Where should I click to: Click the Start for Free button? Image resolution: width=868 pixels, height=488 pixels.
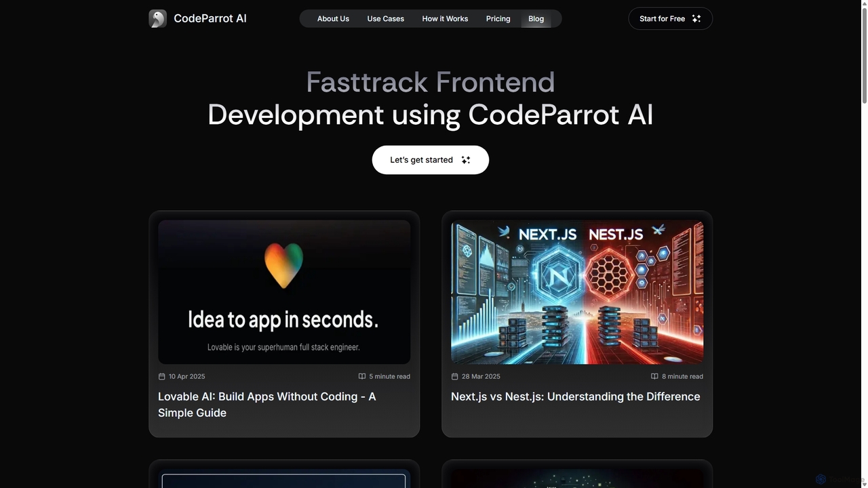[x=671, y=19]
